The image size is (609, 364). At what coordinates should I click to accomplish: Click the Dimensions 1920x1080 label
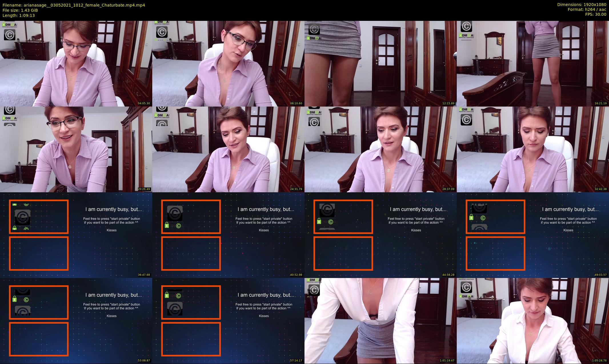click(582, 5)
